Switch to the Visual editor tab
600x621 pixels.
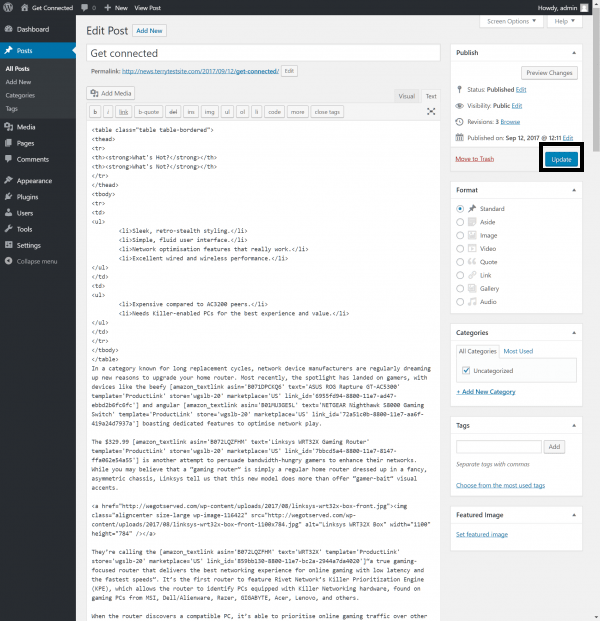click(x=406, y=96)
